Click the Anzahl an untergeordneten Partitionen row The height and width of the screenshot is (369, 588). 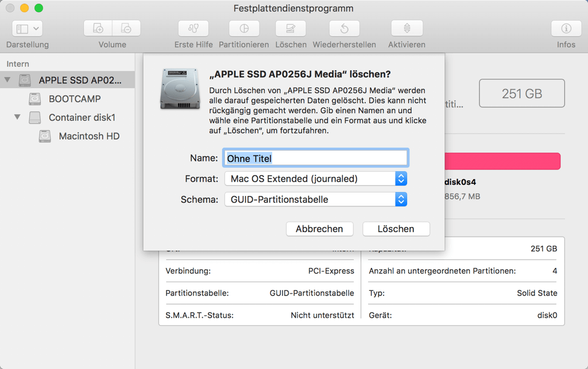click(463, 271)
